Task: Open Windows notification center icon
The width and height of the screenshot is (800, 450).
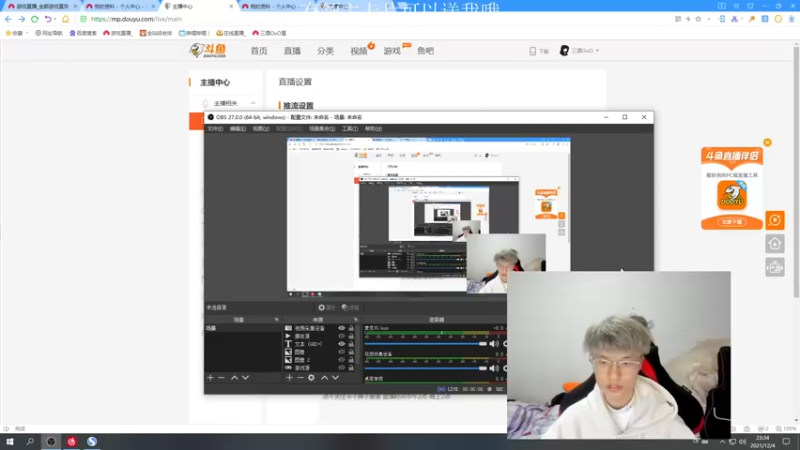Action: pos(786,441)
